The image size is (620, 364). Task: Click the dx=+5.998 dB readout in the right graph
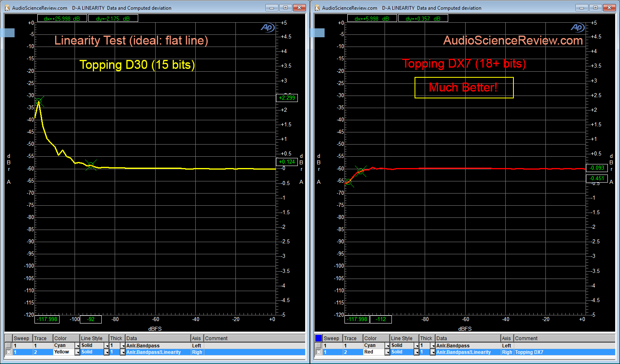[x=372, y=18]
